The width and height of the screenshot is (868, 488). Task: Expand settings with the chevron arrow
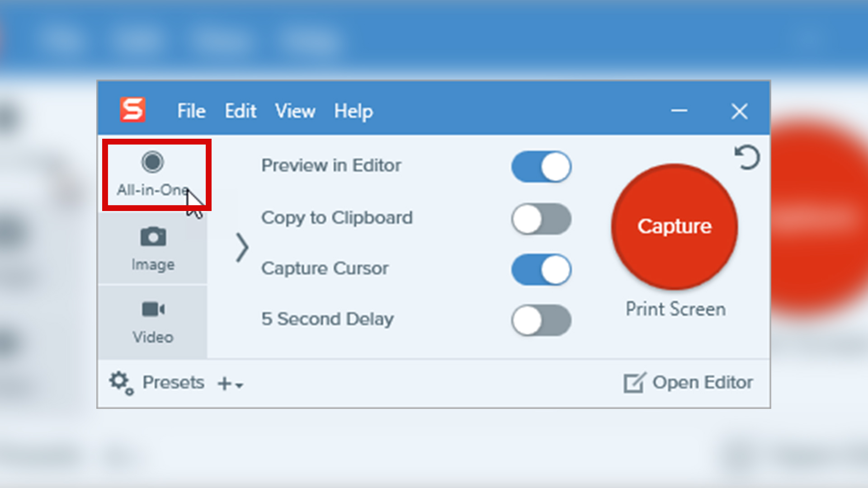(242, 247)
